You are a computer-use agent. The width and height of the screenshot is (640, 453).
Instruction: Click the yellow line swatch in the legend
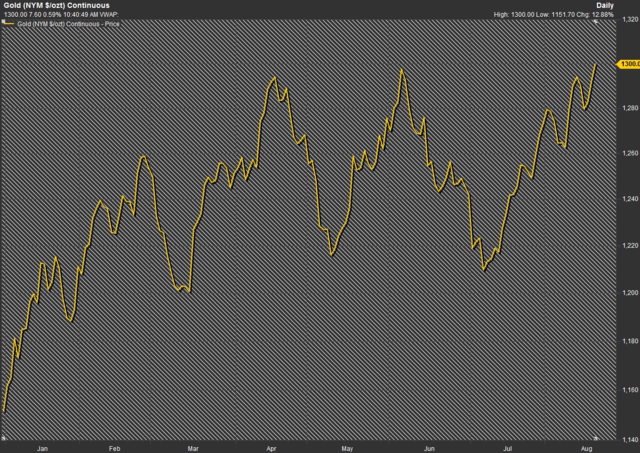(9, 24)
